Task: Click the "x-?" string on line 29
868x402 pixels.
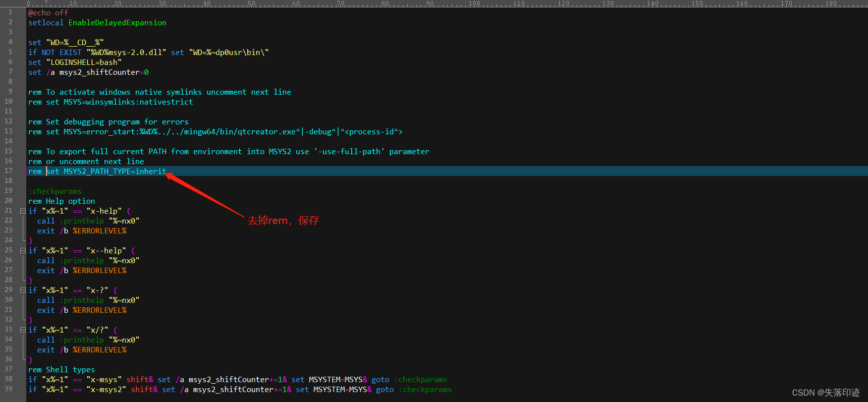Action: (x=98, y=290)
